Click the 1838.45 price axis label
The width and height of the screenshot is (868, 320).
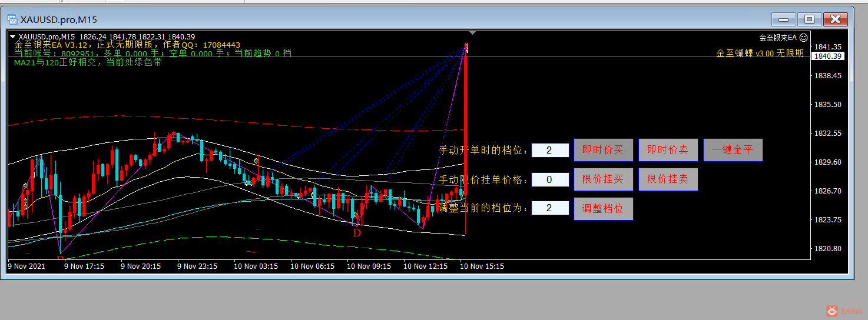[x=827, y=76]
